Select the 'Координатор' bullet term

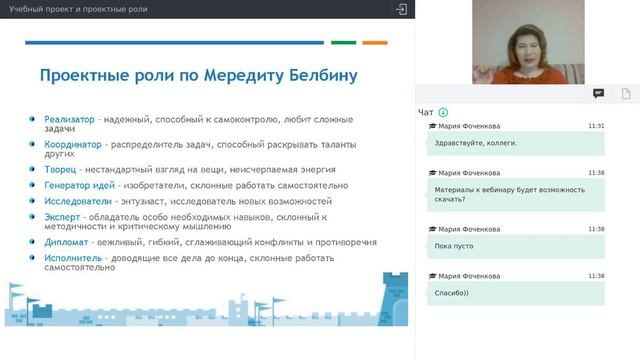tap(73, 144)
